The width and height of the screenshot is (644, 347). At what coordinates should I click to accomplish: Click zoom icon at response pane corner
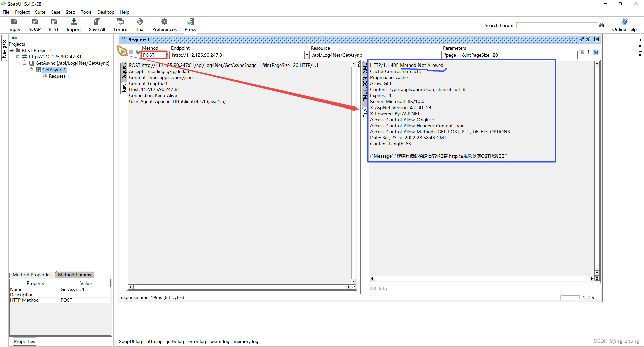point(597,278)
